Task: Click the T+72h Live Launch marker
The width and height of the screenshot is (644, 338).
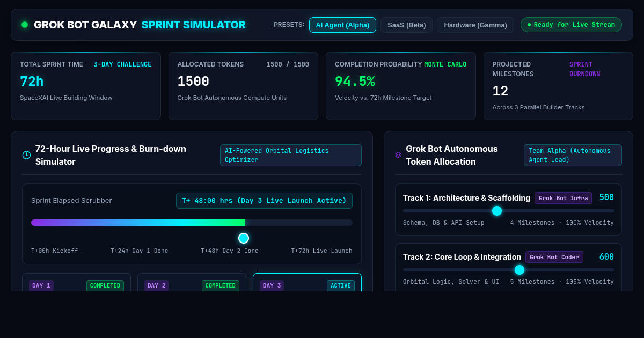Action: [x=322, y=251]
